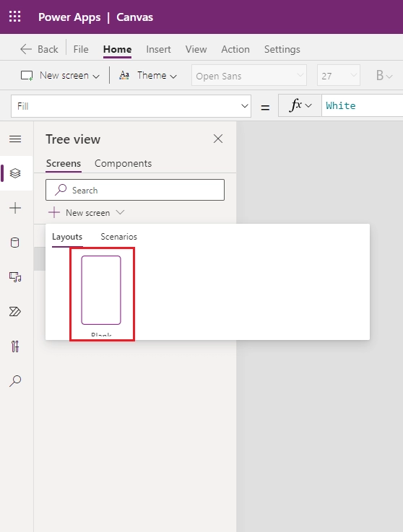Select the Home tab

pos(117,50)
